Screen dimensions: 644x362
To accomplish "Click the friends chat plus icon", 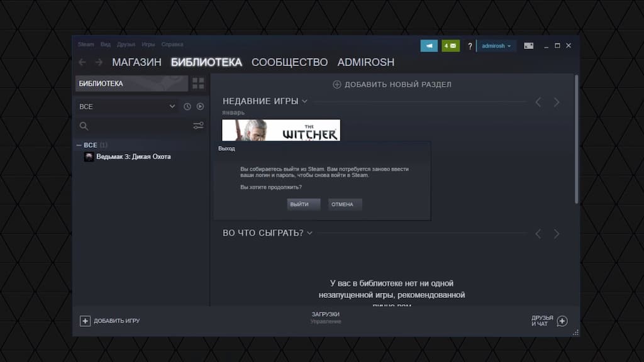I will pyautogui.click(x=562, y=321).
